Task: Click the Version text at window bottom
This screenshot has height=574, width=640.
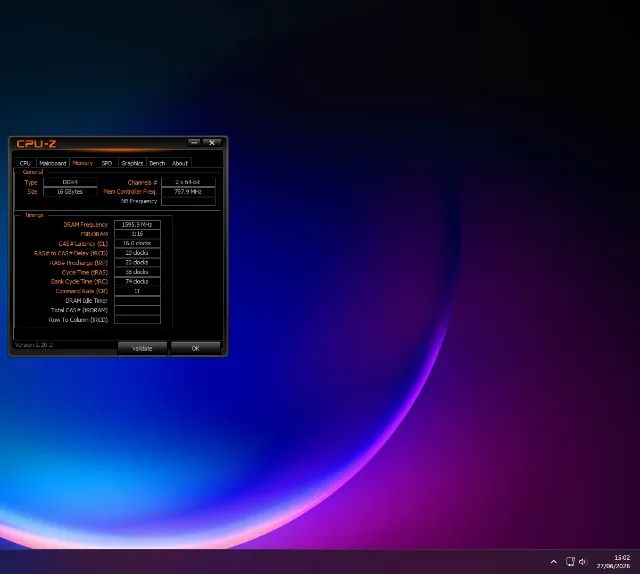Action: pyautogui.click(x=34, y=345)
